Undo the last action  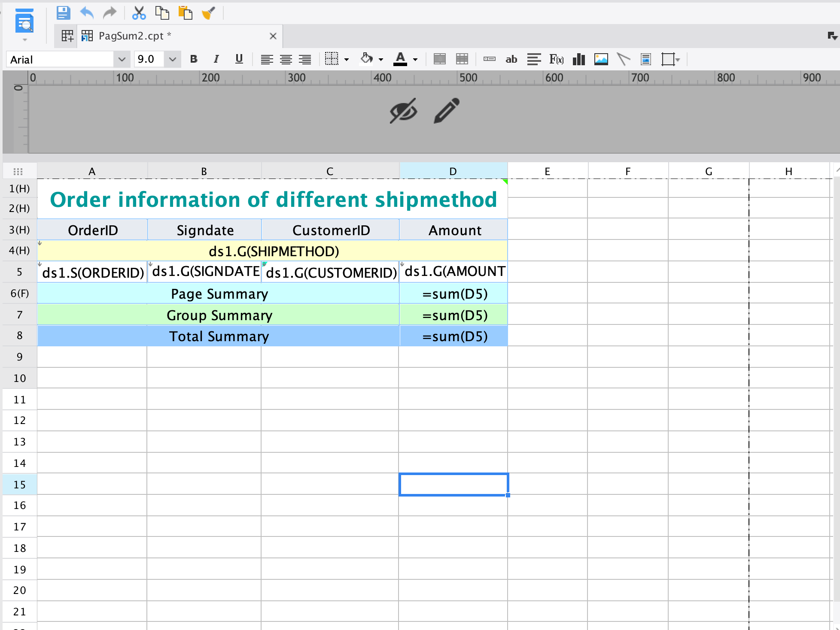(87, 13)
